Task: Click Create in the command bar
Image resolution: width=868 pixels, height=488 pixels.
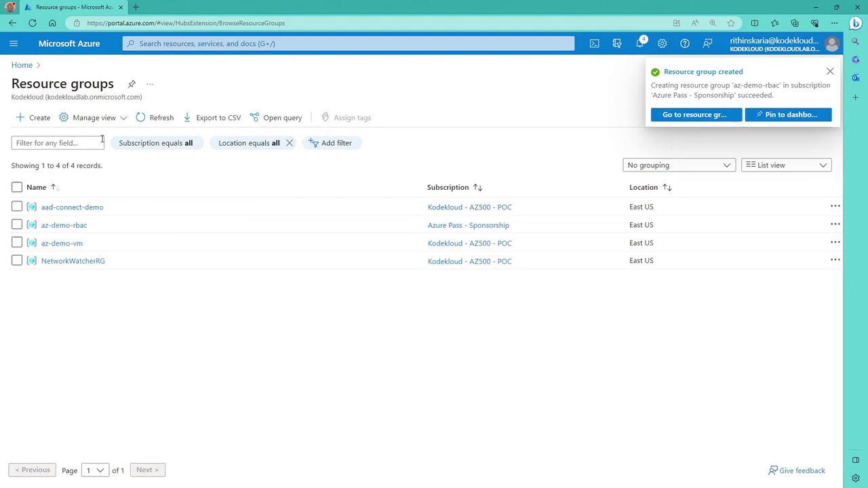Action: coord(33,117)
